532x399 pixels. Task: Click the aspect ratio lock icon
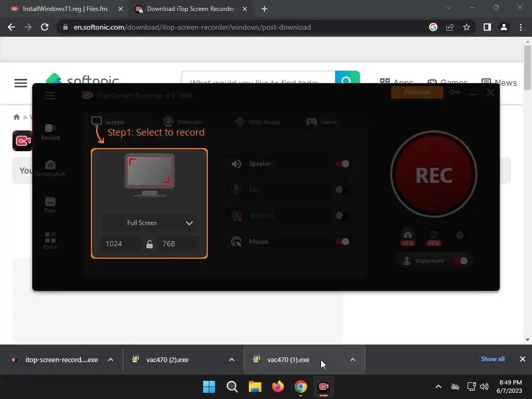click(150, 244)
